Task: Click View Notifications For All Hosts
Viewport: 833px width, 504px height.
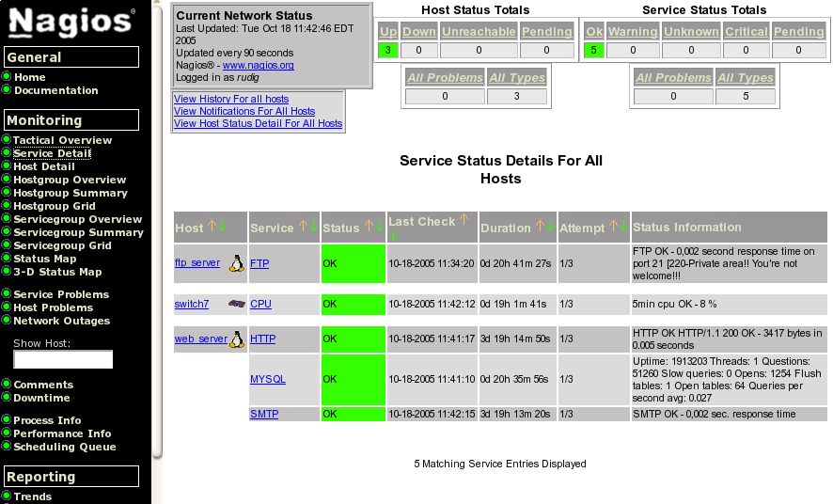Action: tap(244, 111)
